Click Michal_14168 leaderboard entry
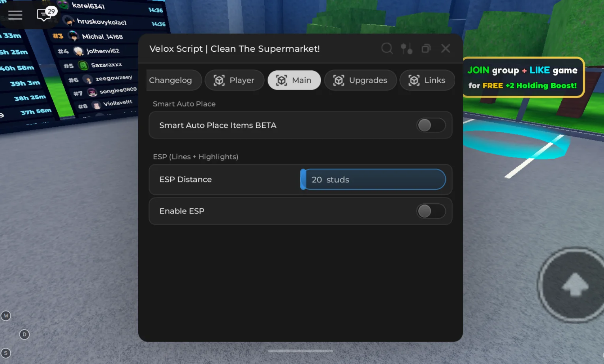 (102, 36)
